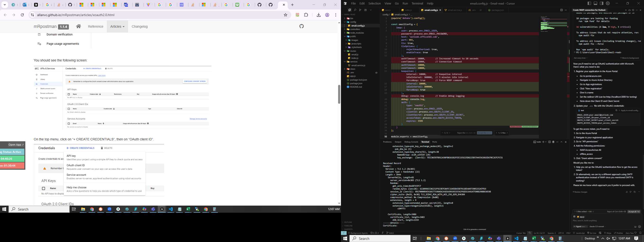Open the Search view in Cursor sidebar
The image size is (644, 242).
point(355,10)
